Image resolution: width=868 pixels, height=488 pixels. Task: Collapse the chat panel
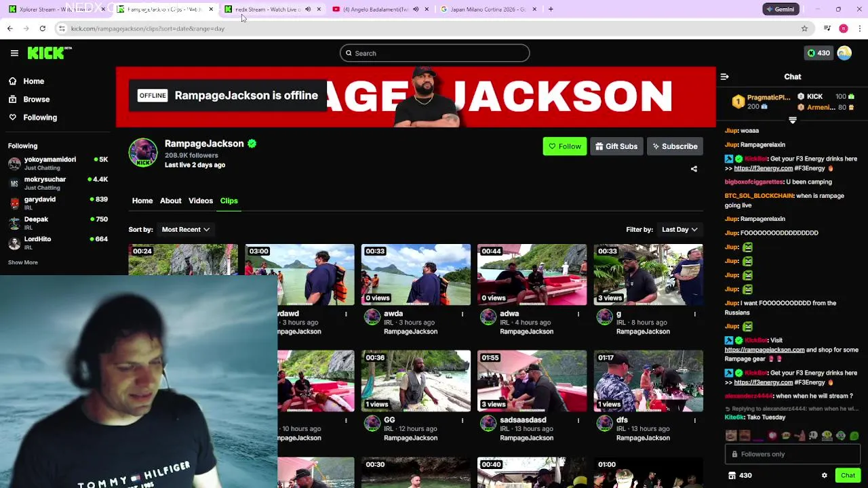pyautogui.click(x=724, y=77)
